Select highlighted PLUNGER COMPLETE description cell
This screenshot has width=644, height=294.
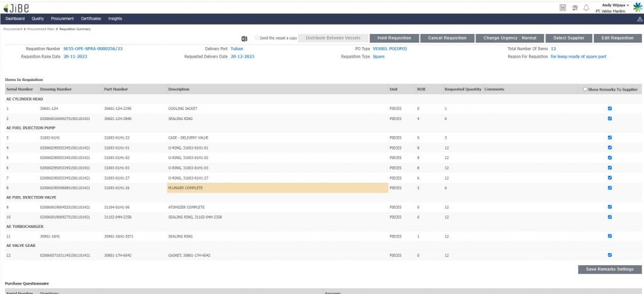pos(277,187)
